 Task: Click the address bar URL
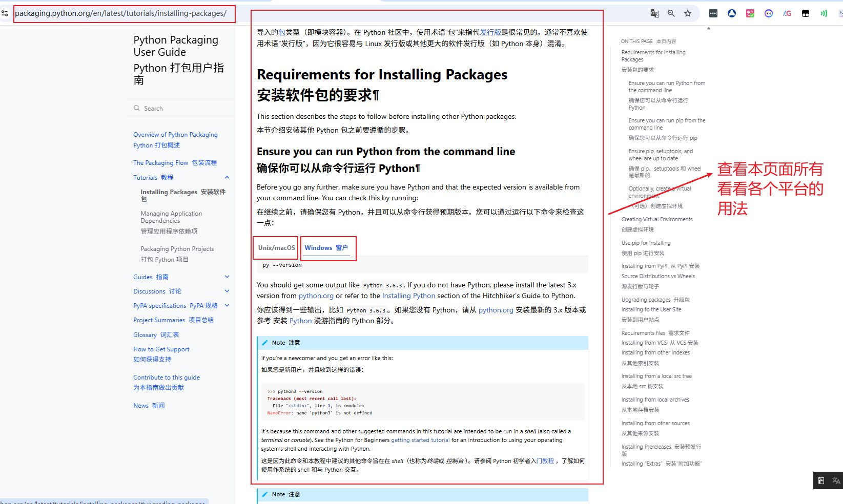(121, 13)
